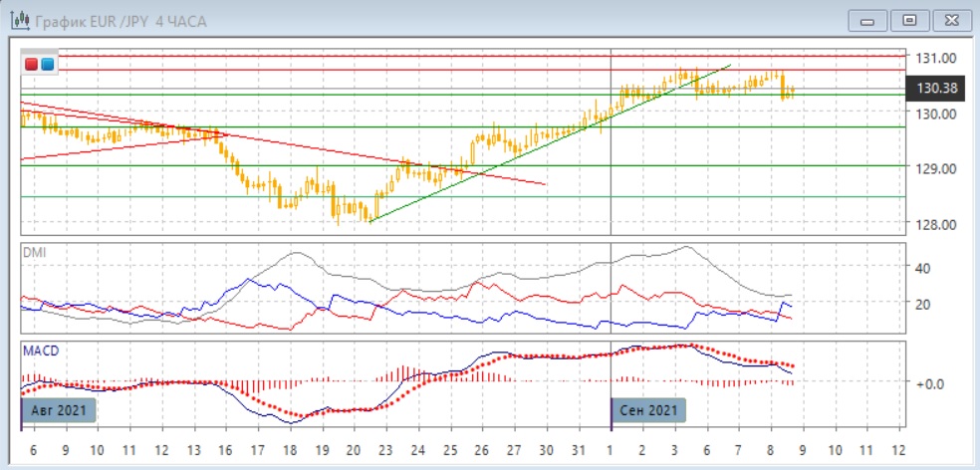Minimize the EUR/JPY chart window
Screen dimensions: 980x470
(x=868, y=20)
